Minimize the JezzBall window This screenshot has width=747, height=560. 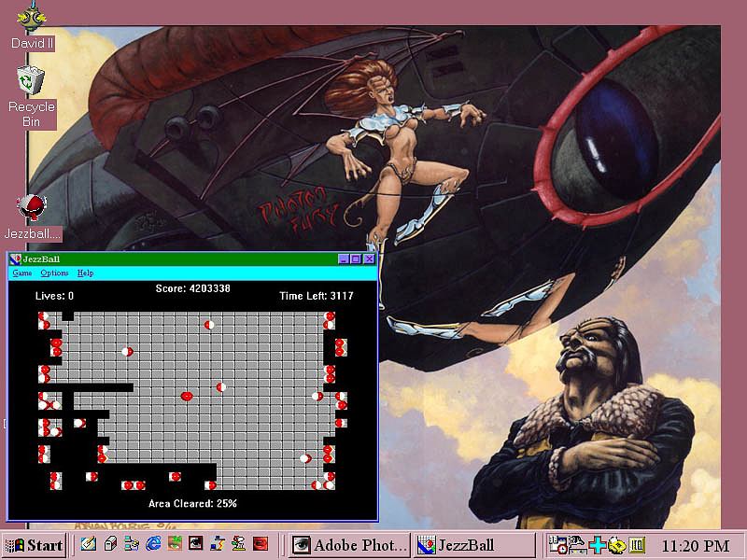pos(344,259)
